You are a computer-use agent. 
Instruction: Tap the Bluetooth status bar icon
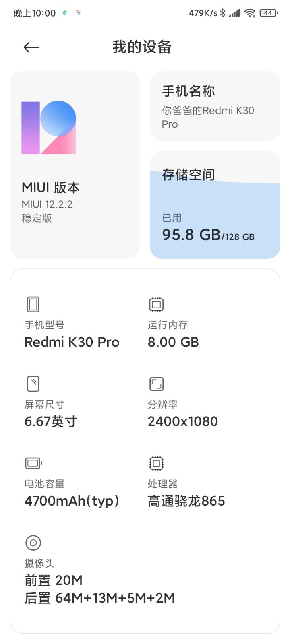coord(222,13)
